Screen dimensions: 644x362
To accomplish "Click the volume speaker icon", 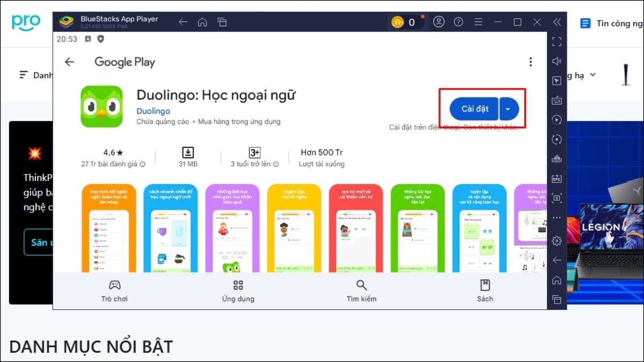I will point(557,61).
